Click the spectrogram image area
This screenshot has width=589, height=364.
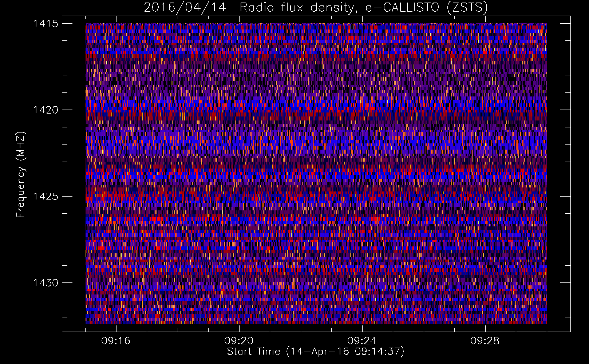[316, 174]
